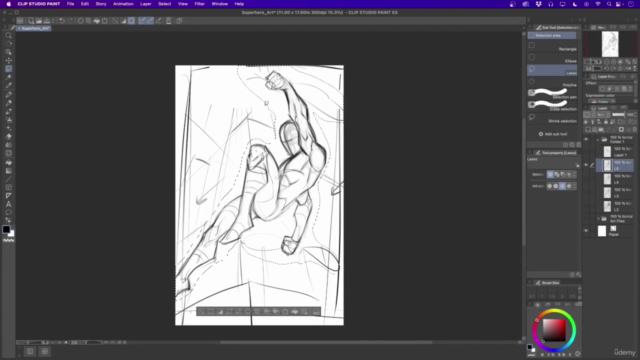This screenshot has width=640, height=360.
Task: Click the Undo icon in command bar
Action: point(62,21)
